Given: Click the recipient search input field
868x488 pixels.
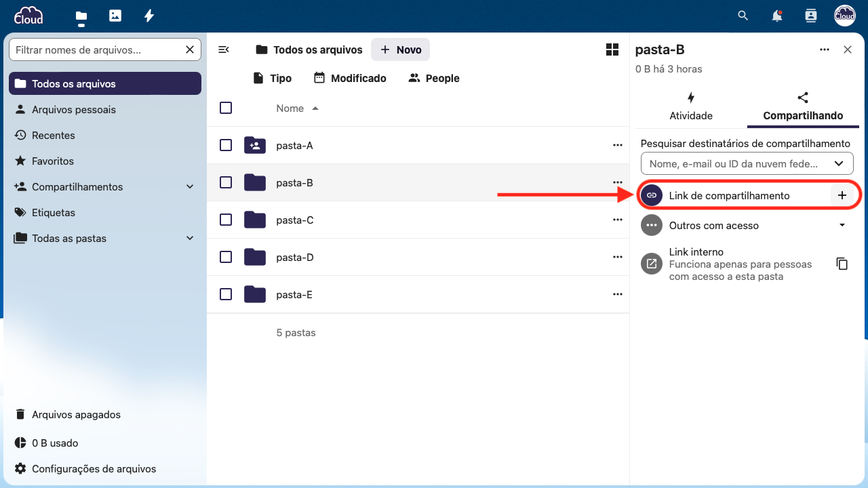Looking at the screenshot, I should pyautogui.click(x=747, y=163).
